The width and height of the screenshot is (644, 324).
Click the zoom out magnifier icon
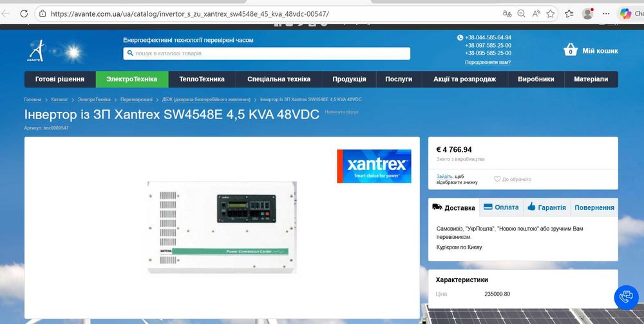521,14
